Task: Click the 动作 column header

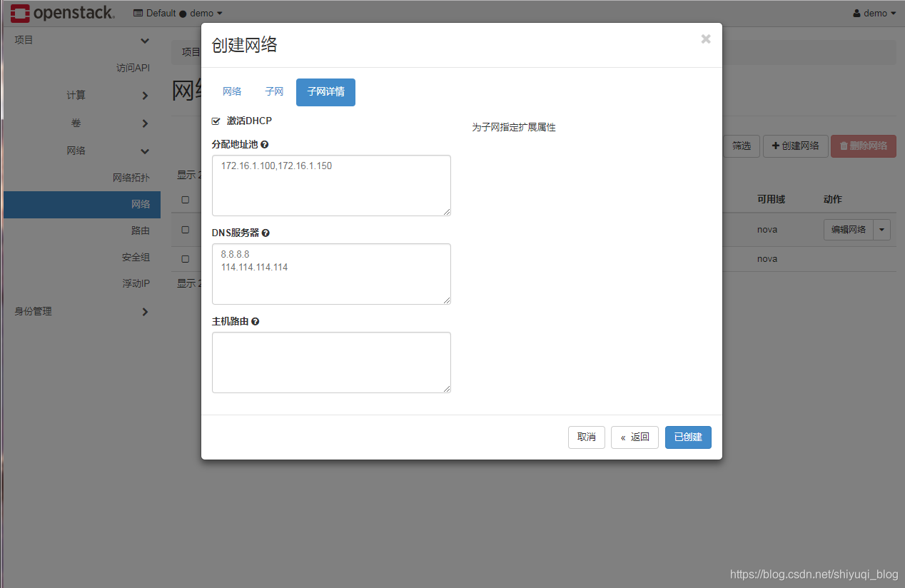Action: [833, 199]
